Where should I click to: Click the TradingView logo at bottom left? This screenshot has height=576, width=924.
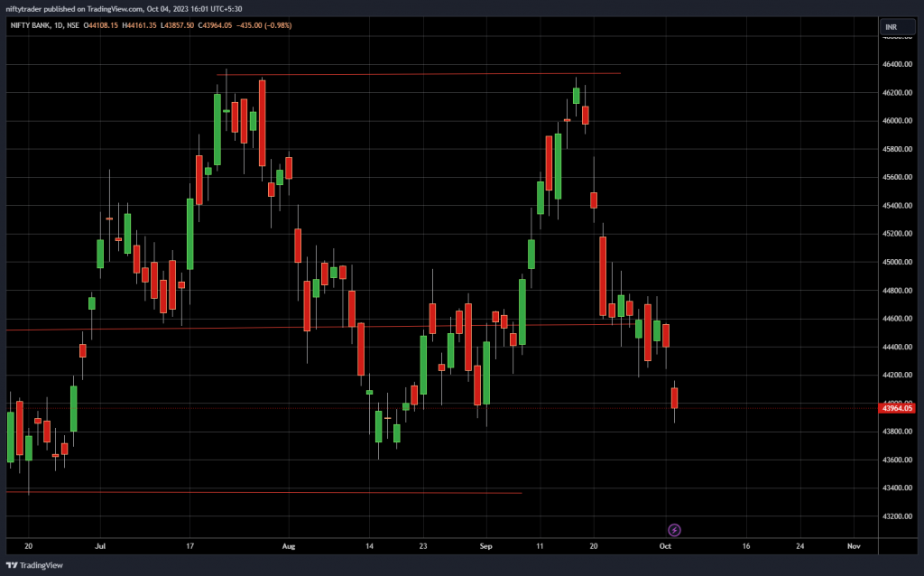tap(34, 565)
